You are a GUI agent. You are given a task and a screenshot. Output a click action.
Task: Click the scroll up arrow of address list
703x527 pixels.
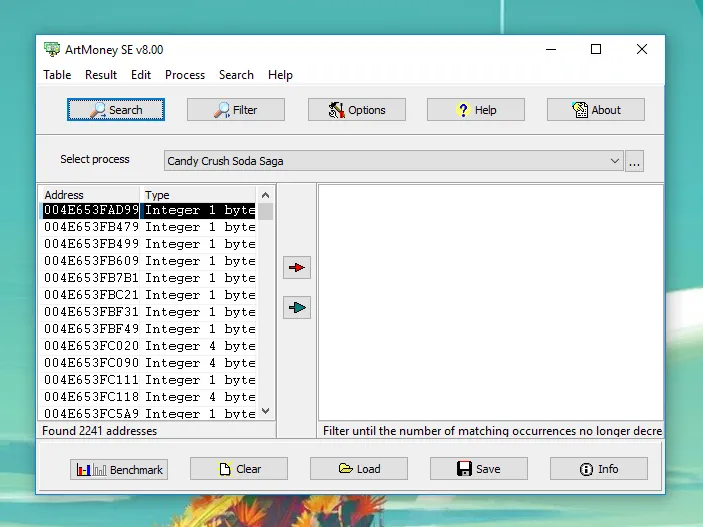pos(265,195)
